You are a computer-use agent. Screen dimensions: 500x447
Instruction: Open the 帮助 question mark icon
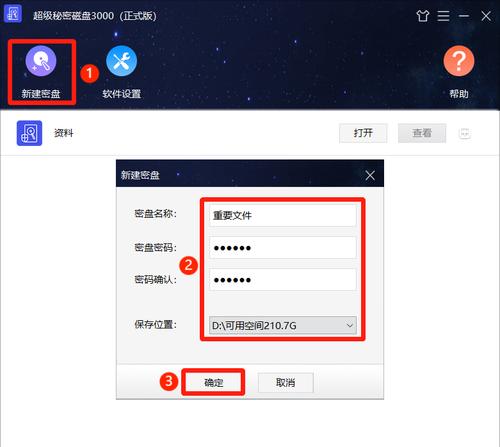point(459,61)
